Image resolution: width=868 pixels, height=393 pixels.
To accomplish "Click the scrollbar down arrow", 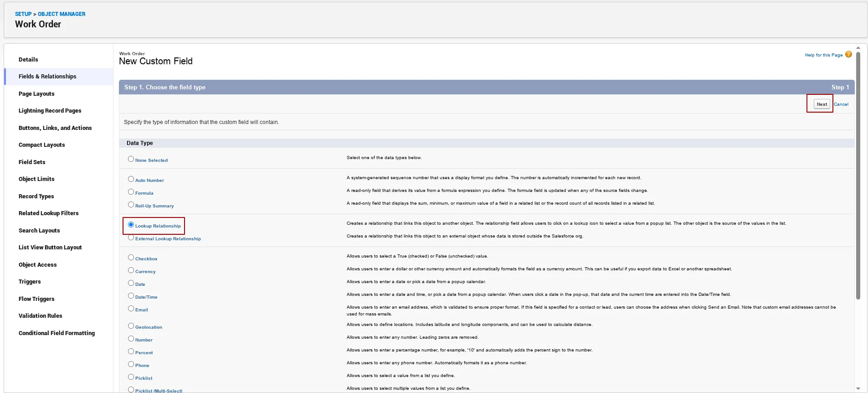I will coord(858,389).
